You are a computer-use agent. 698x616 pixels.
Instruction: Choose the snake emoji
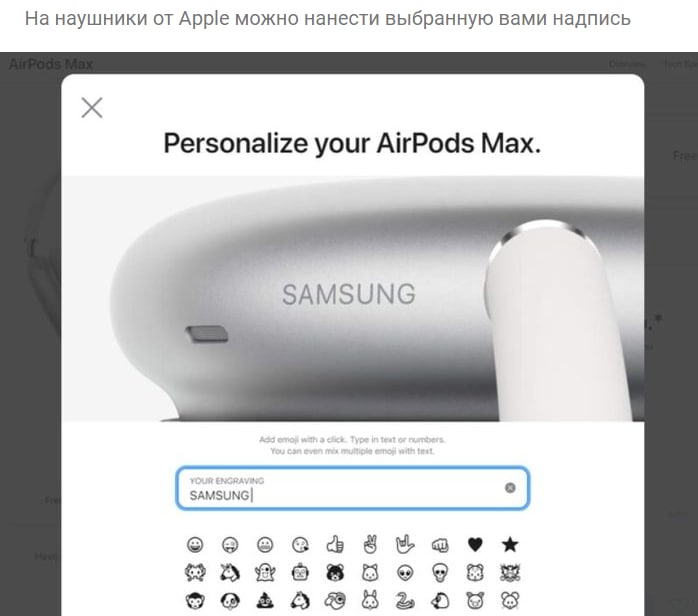pyautogui.click(x=405, y=601)
